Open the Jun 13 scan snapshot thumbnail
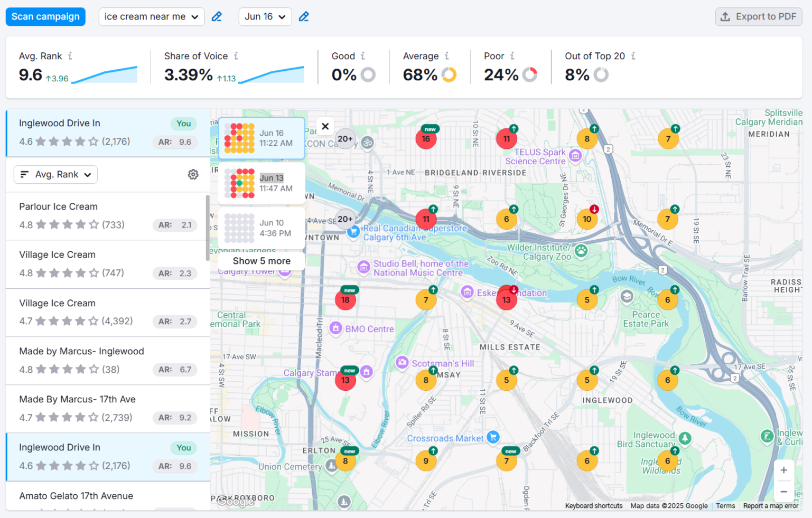 point(261,183)
